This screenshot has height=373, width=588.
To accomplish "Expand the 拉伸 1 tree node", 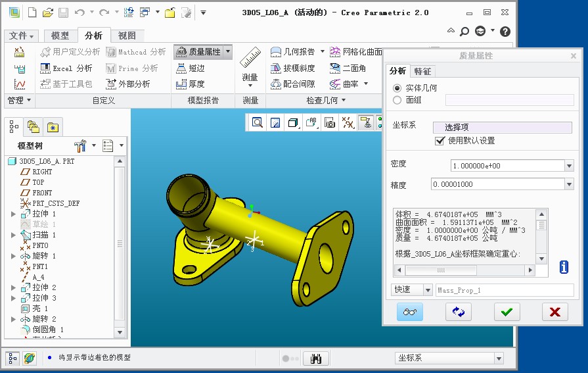I will click(x=13, y=214).
